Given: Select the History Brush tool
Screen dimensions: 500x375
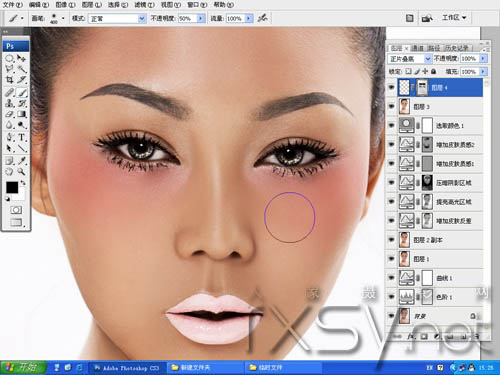Looking at the screenshot, I should click(22, 103).
